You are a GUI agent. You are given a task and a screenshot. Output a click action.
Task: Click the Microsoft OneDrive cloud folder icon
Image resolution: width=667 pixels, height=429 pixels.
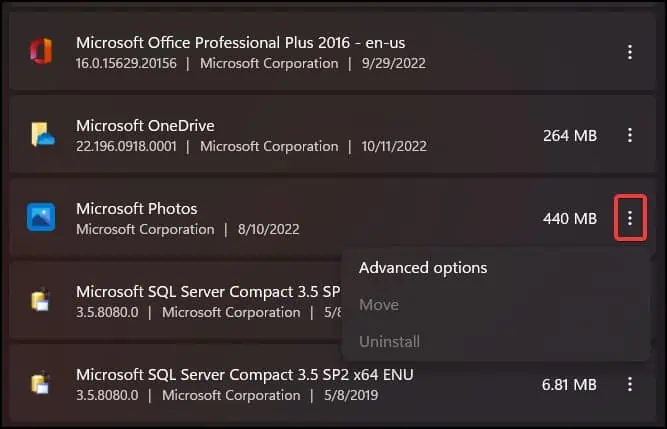tap(41, 135)
